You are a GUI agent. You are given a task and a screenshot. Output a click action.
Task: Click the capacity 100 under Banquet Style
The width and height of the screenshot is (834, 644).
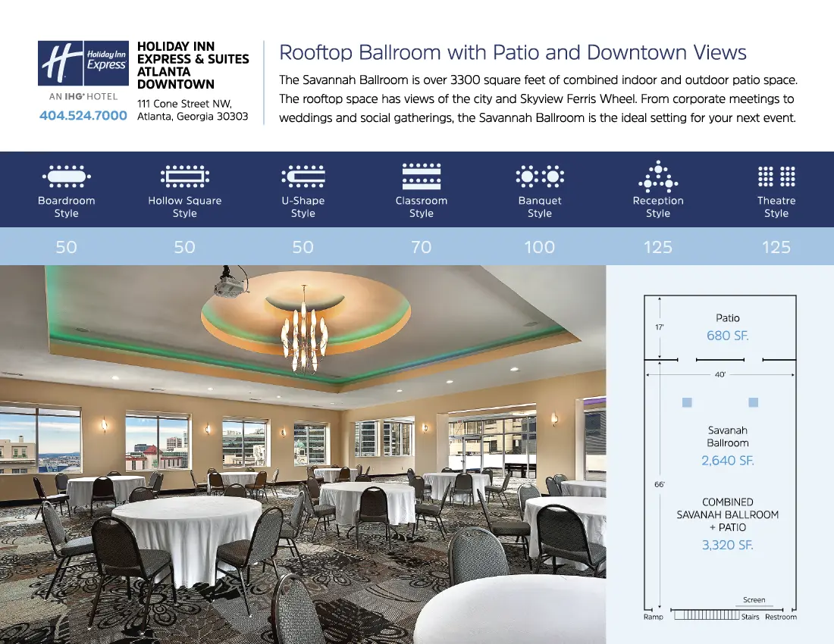540,247
